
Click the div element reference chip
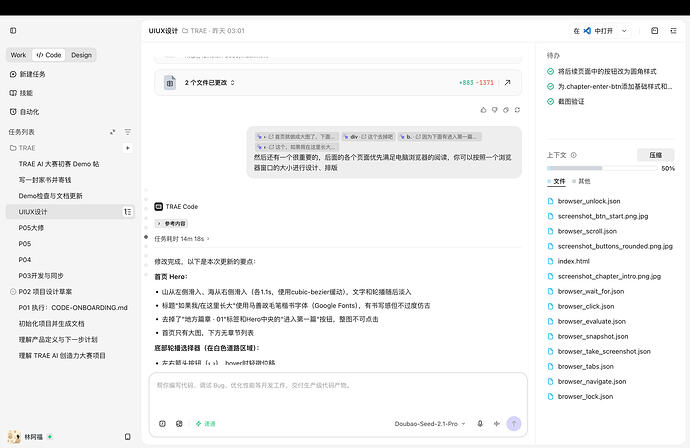(369, 136)
